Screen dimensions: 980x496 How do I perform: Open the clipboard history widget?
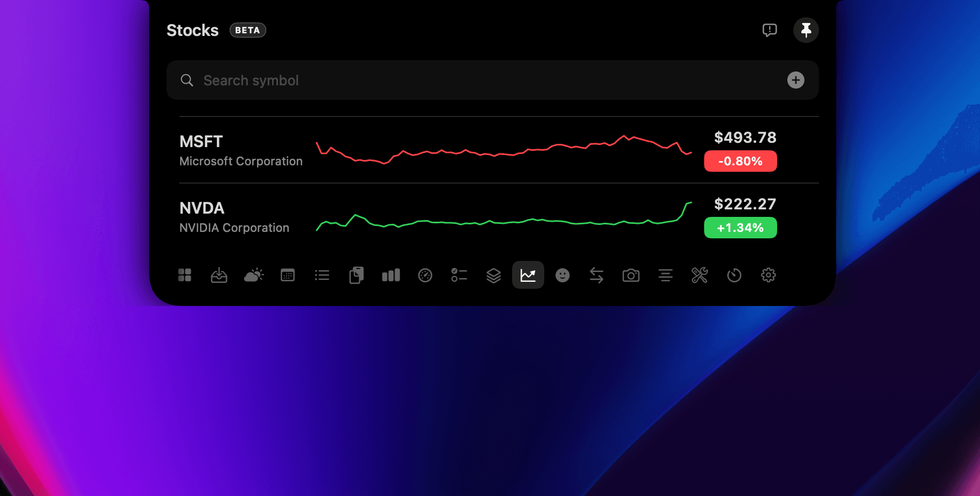[x=356, y=275]
